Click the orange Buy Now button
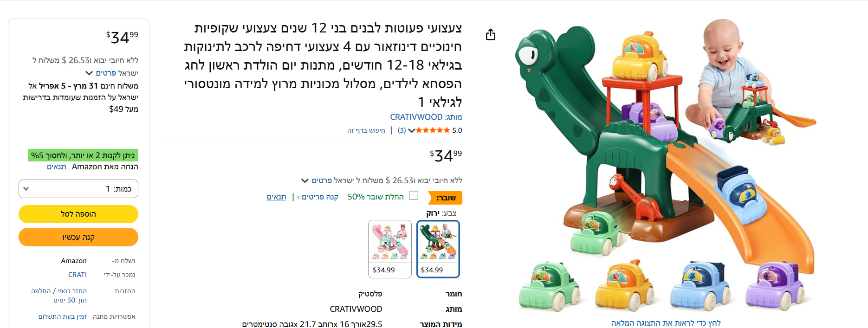 click(x=78, y=237)
